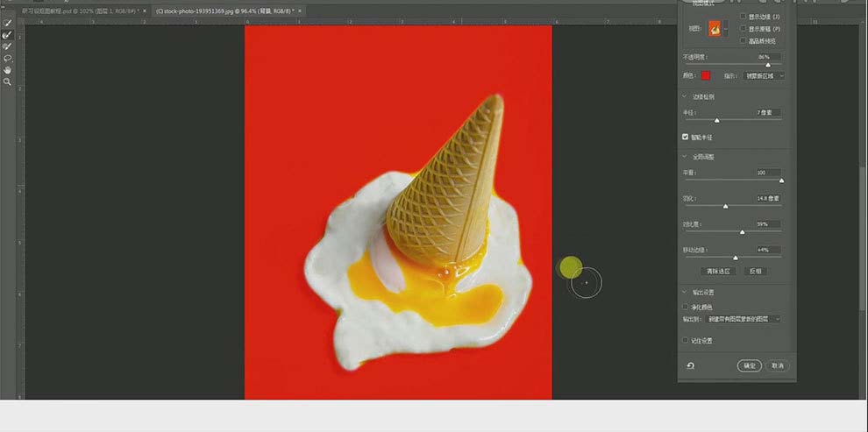Screen dimensions: 868x432
Task: Select the Hand tool
Action: click(8, 70)
